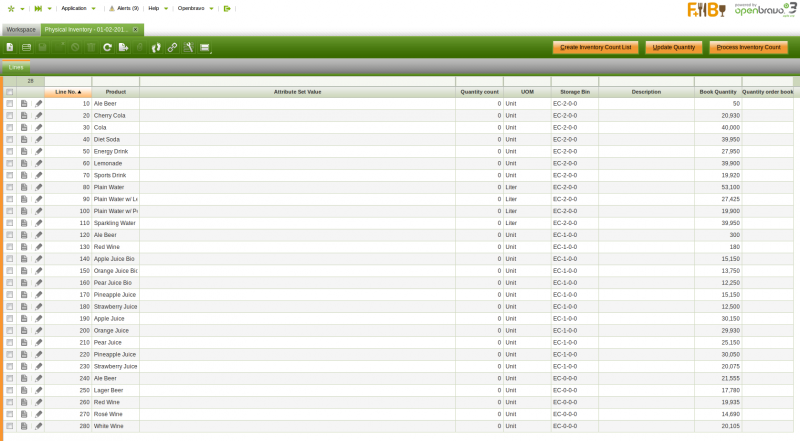Open the audit trail footprints icon
This screenshot has width=800, height=441.
coord(156,47)
